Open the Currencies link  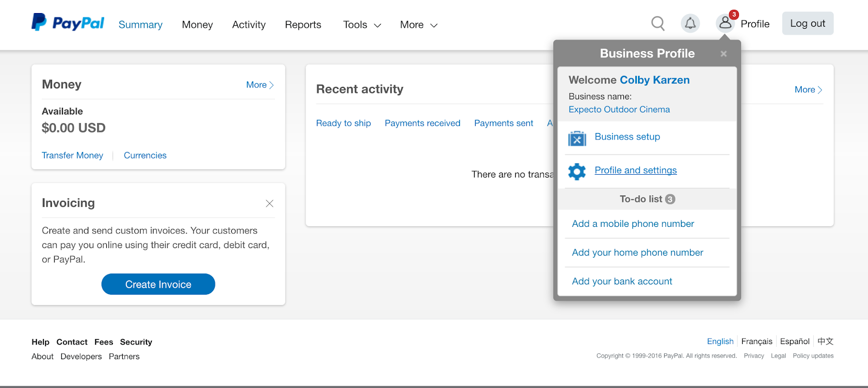[145, 155]
